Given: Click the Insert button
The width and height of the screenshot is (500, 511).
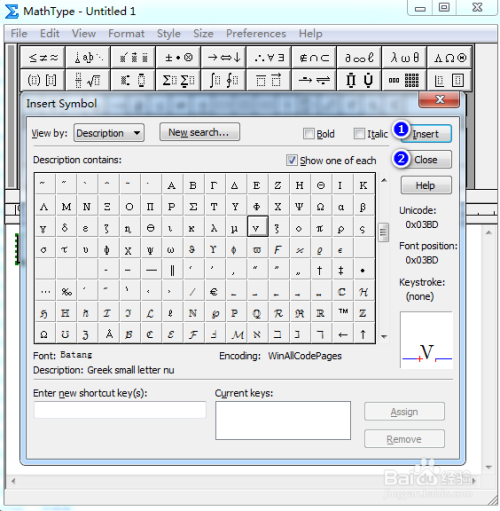Looking at the screenshot, I should [x=426, y=134].
